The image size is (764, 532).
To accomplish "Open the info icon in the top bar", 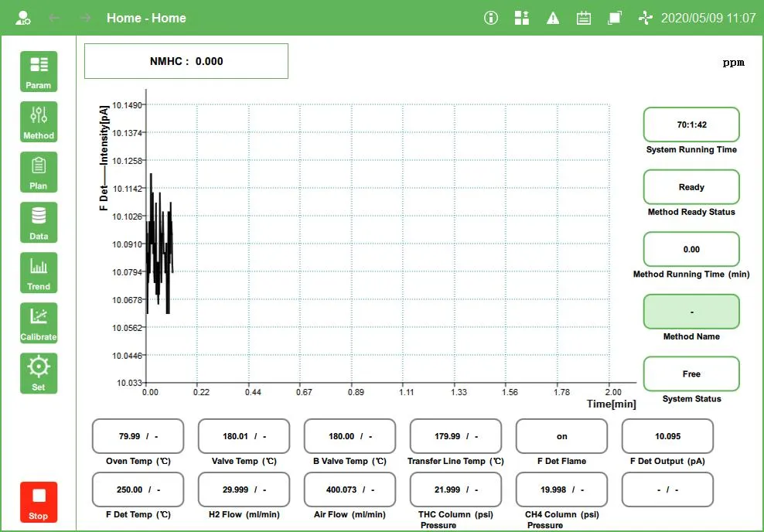I will 490,17.
